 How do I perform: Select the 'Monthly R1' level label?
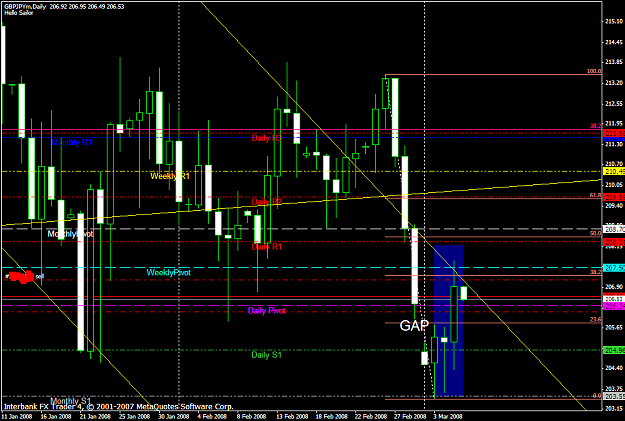[x=72, y=142]
